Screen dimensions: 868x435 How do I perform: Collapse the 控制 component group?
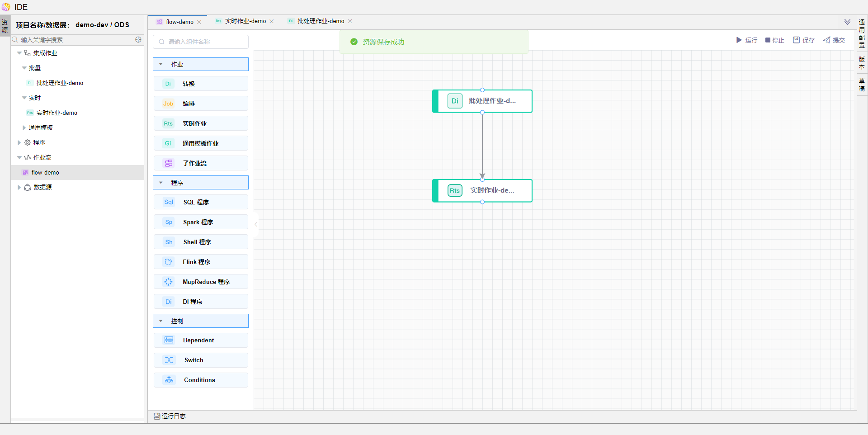[161, 321]
